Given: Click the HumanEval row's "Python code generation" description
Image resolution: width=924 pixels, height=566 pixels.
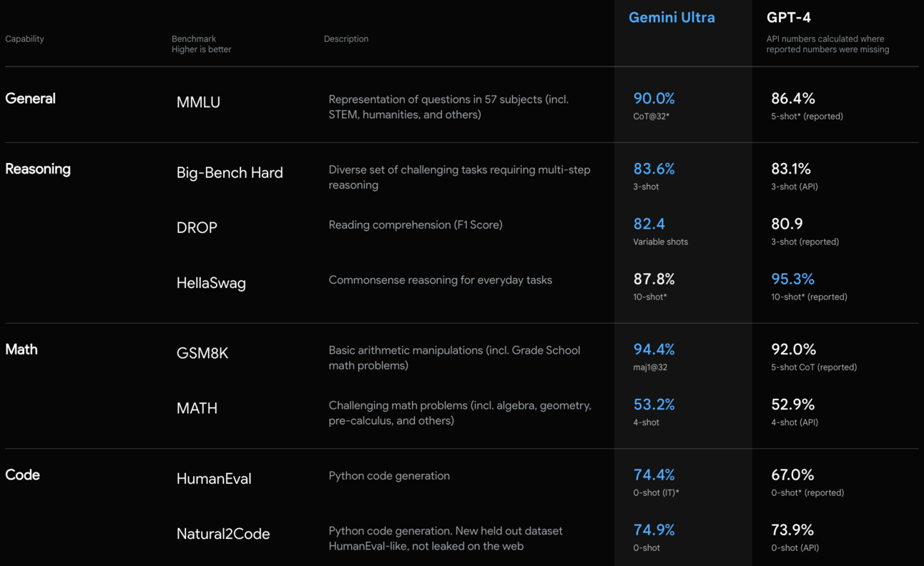Looking at the screenshot, I should pos(389,476).
